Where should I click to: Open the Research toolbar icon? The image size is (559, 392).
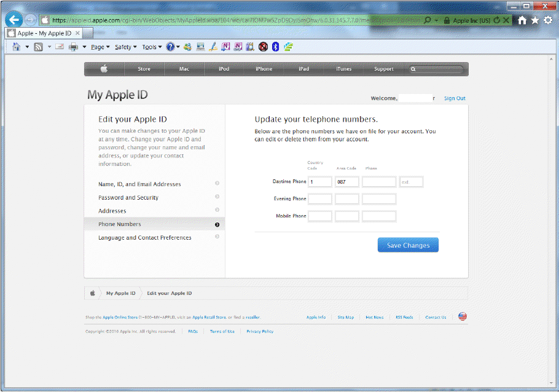click(250, 47)
